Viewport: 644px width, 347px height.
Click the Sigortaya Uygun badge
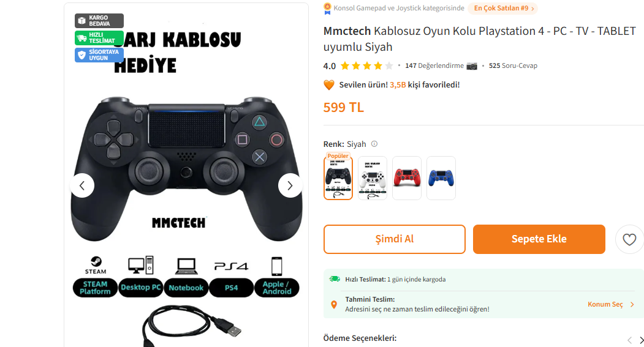pyautogui.click(x=99, y=55)
